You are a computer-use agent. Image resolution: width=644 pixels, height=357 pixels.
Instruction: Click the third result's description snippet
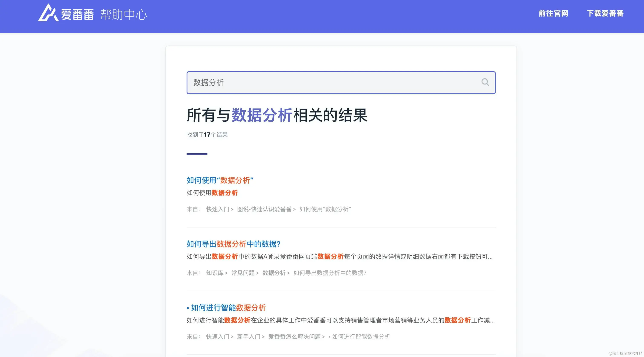341,321
